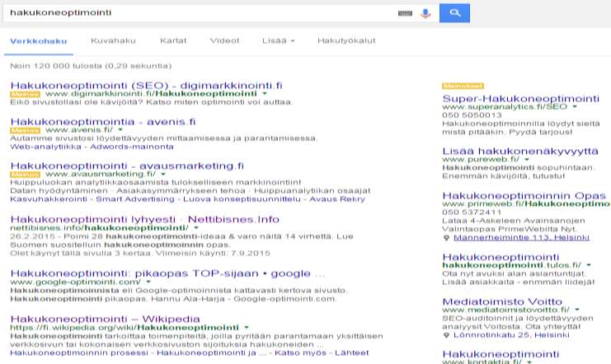Open the Kartat tab

click(x=173, y=40)
